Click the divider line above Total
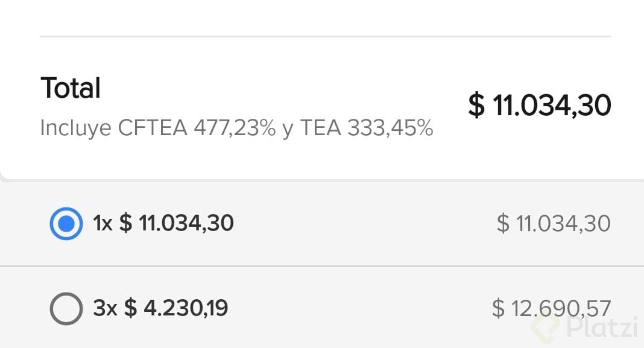Screen dimensions: 644x348 click(x=326, y=37)
